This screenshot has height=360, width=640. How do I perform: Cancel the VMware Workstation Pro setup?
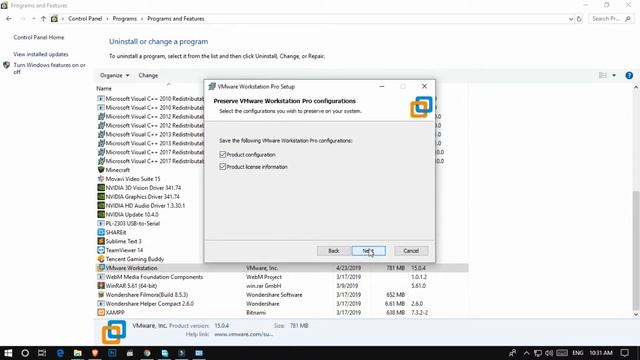point(411,251)
